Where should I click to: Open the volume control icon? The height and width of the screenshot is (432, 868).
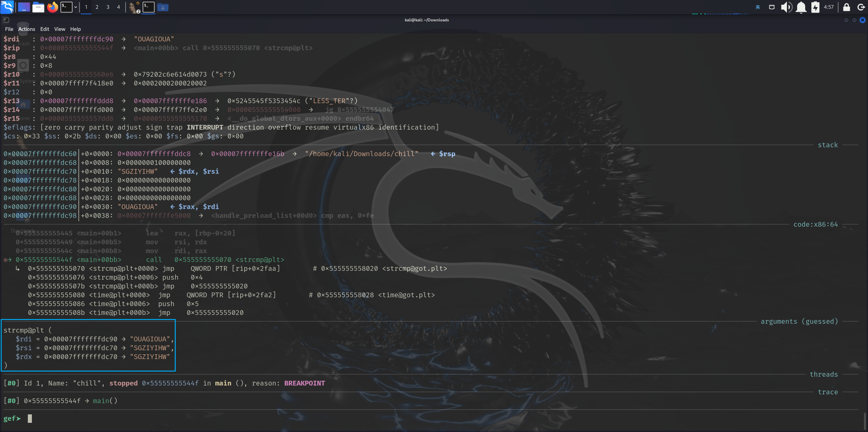786,7
